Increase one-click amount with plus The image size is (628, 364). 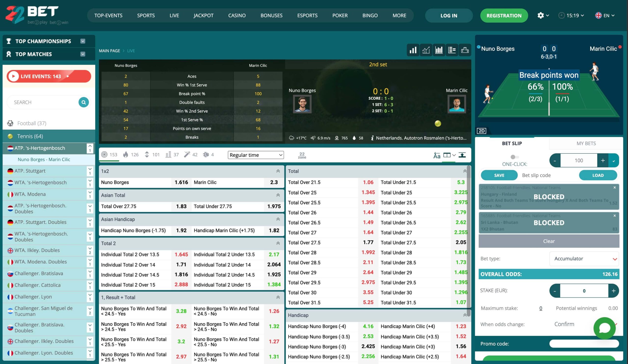click(602, 161)
